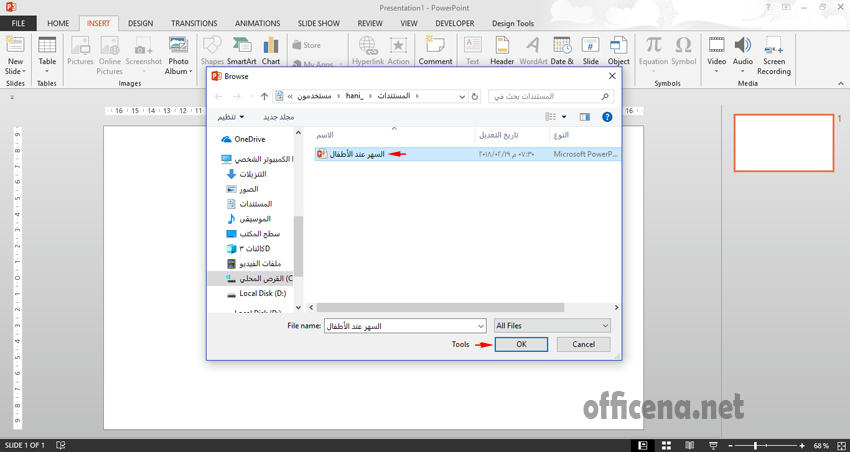Viewport: 850px width, 452px height.
Task: Open the FILE tab
Action: (18, 23)
